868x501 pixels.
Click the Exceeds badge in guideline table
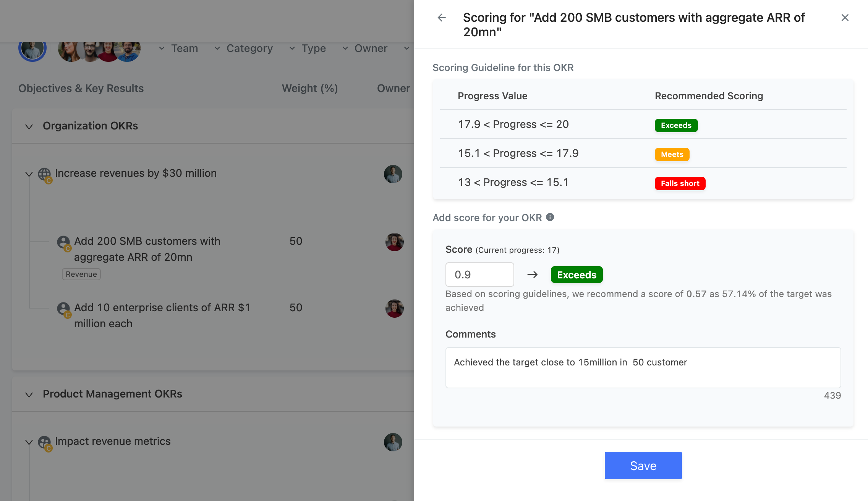[676, 125]
